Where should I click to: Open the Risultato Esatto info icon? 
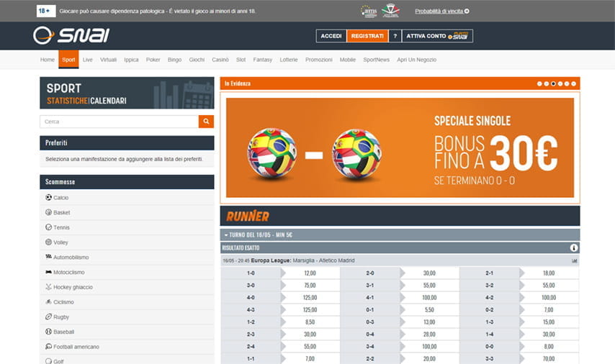(573, 247)
